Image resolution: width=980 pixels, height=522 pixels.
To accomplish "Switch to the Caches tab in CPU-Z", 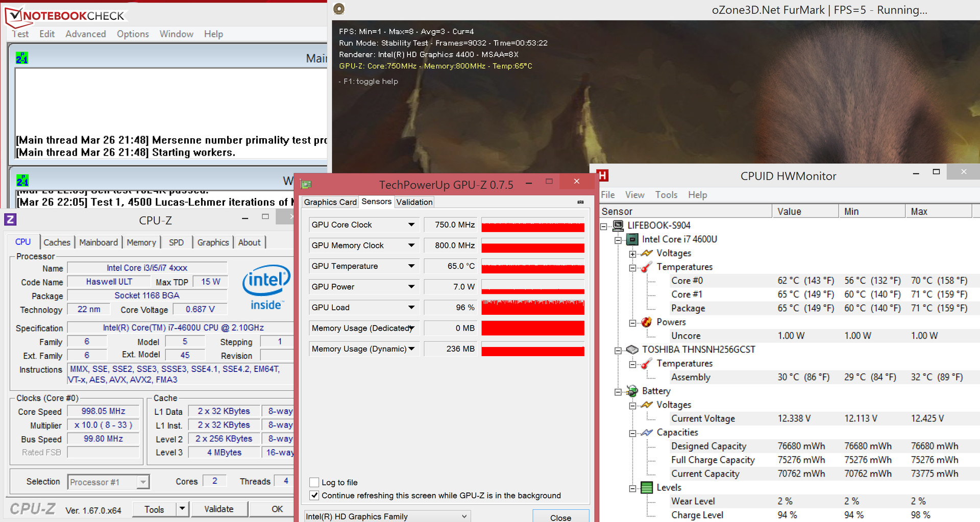I will coord(57,242).
